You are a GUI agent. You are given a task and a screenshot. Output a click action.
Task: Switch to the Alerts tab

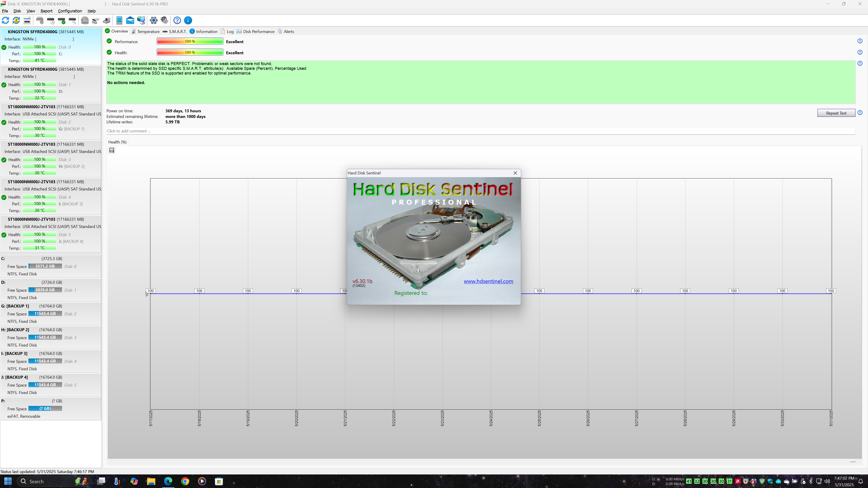tap(286, 31)
